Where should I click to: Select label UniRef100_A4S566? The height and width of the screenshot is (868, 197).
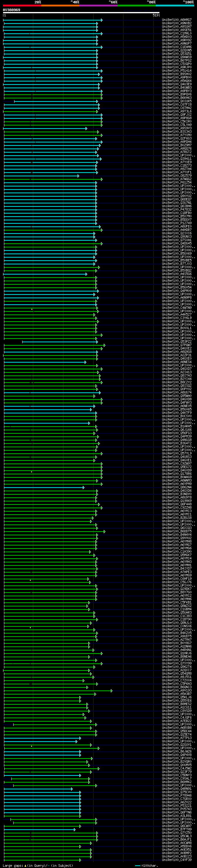[176, 274]
